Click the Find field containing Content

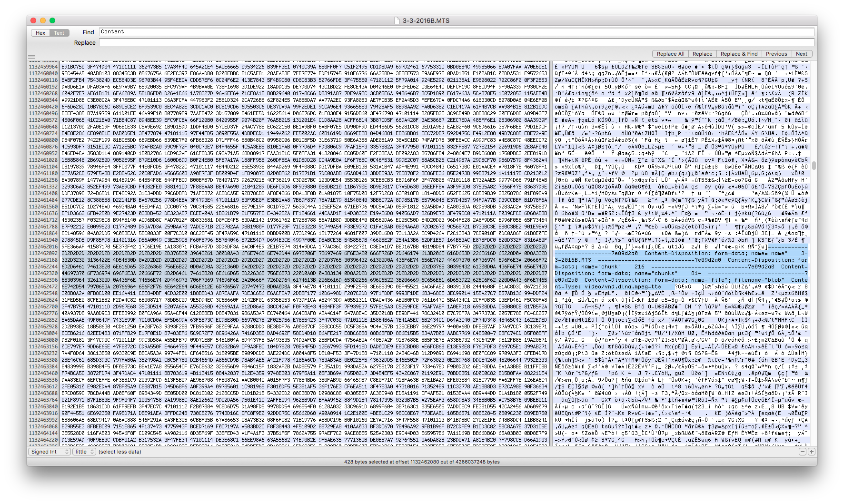click(457, 32)
